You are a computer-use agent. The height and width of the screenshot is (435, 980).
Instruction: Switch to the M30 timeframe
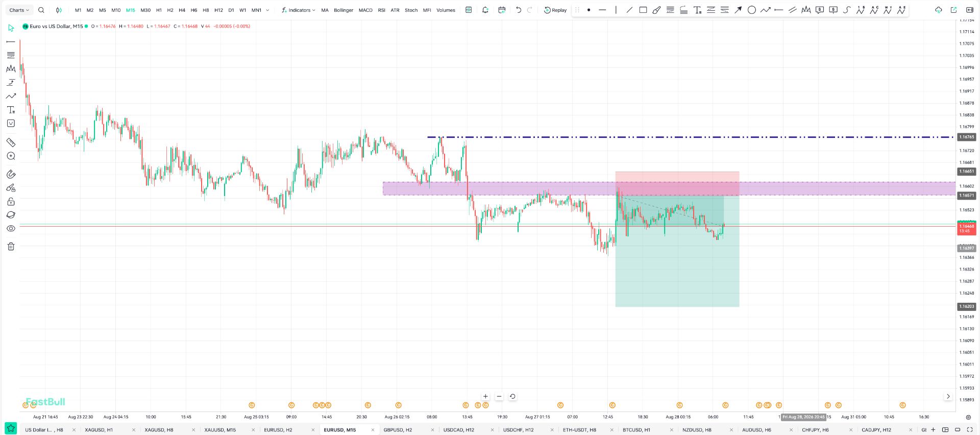pos(145,10)
